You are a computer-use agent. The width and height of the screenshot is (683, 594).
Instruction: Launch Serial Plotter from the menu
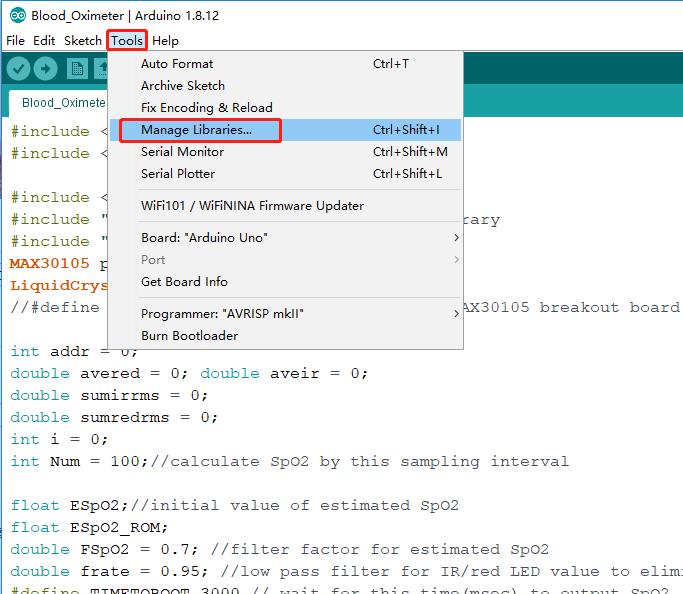(178, 174)
